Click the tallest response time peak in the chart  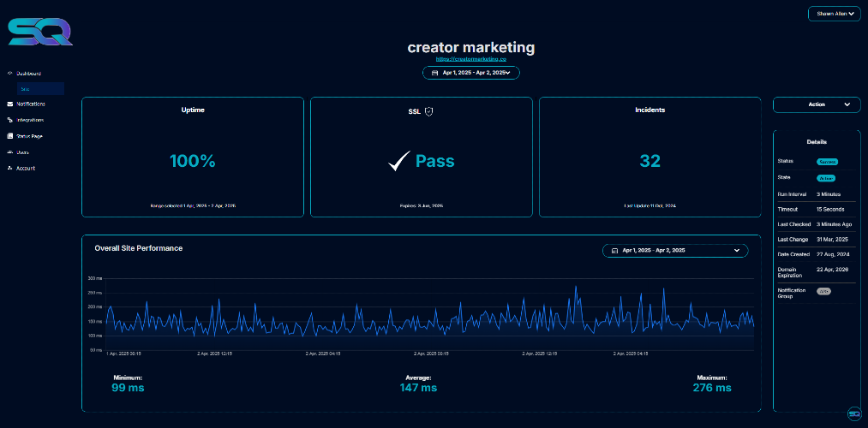pos(576,287)
